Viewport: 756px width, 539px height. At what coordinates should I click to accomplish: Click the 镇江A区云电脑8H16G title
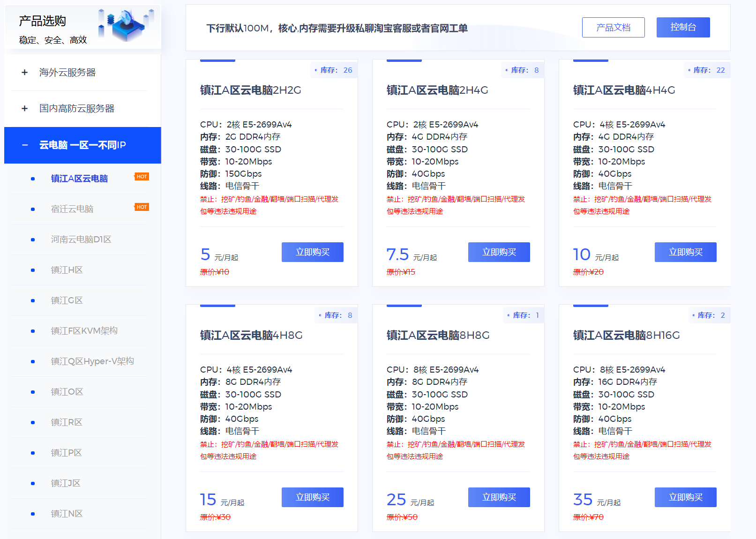[x=627, y=335]
